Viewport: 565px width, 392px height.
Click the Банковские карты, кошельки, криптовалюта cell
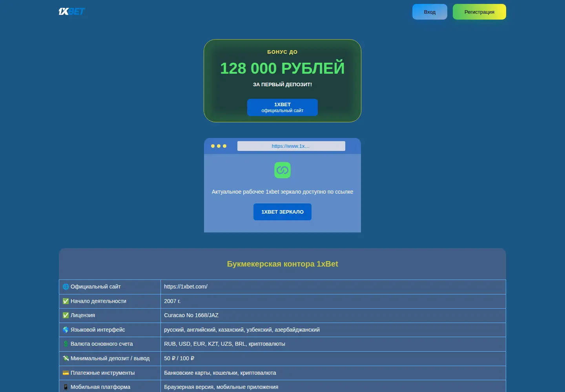(333, 373)
